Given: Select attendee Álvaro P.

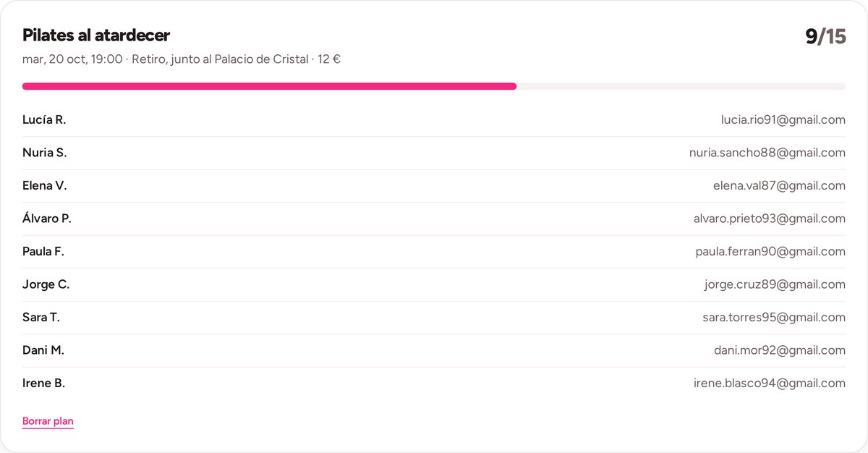Looking at the screenshot, I should 47,219.
